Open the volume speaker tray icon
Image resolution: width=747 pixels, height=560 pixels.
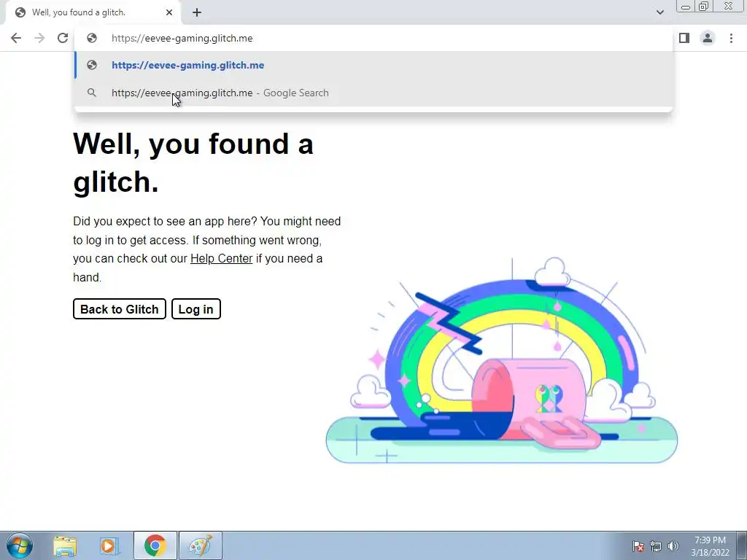[673, 546]
